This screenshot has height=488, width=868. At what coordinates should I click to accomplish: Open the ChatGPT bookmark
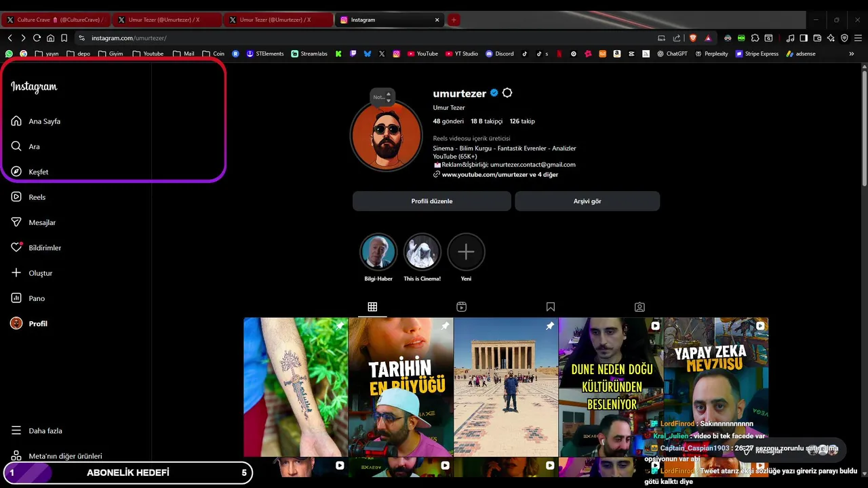point(672,54)
